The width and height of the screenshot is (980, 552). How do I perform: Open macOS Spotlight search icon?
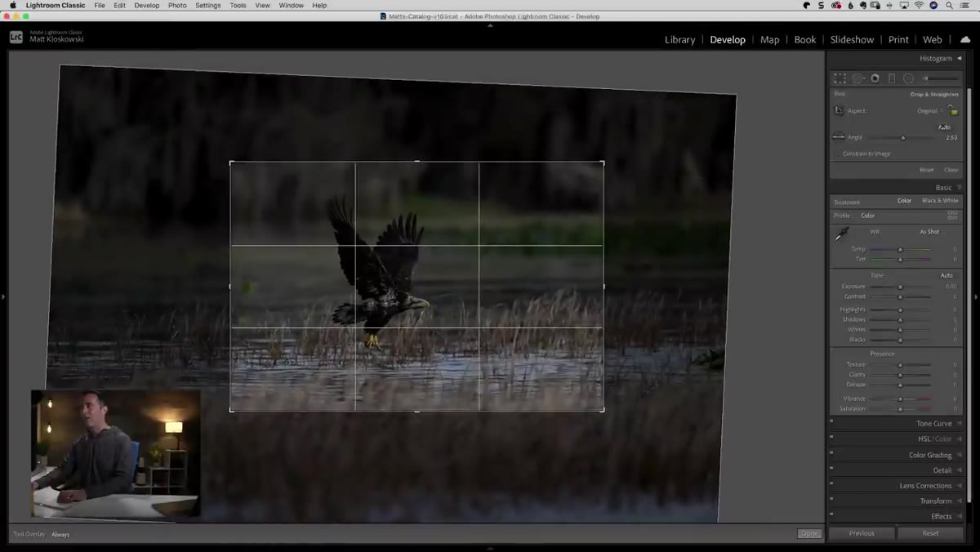click(x=950, y=5)
